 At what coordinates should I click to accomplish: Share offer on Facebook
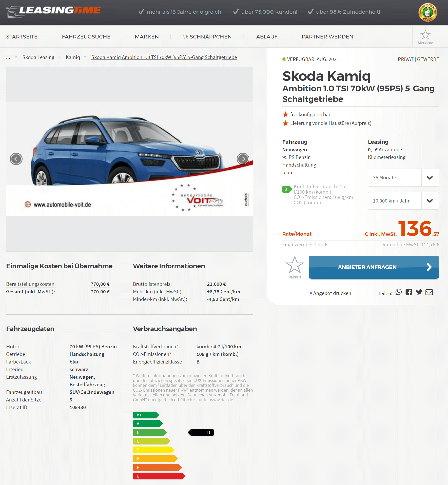(409, 292)
